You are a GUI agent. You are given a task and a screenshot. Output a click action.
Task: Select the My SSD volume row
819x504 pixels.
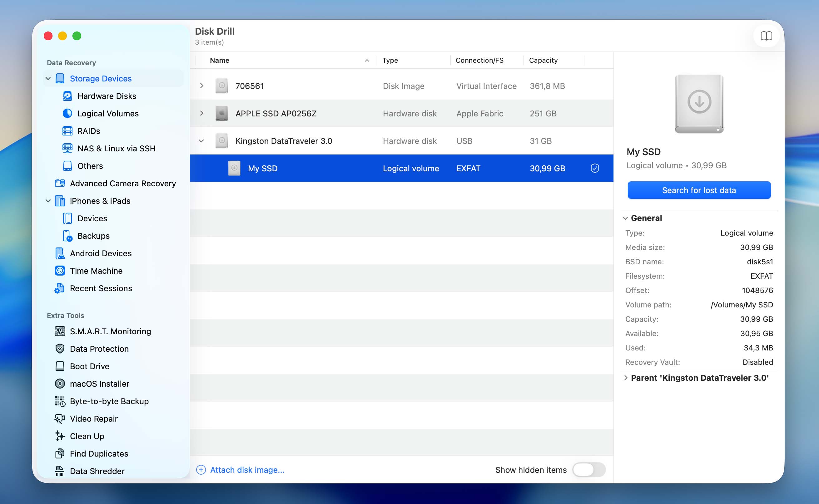(x=401, y=168)
